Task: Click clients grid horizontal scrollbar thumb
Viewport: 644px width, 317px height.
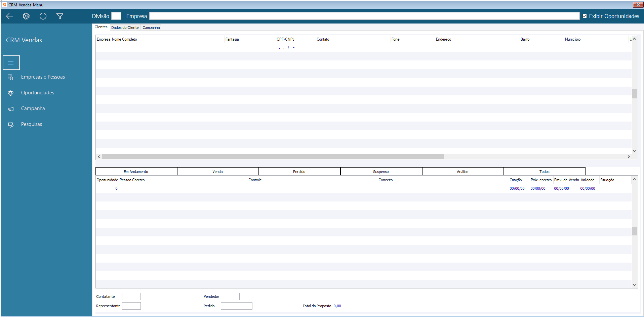Action: click(x=273, y=157)
